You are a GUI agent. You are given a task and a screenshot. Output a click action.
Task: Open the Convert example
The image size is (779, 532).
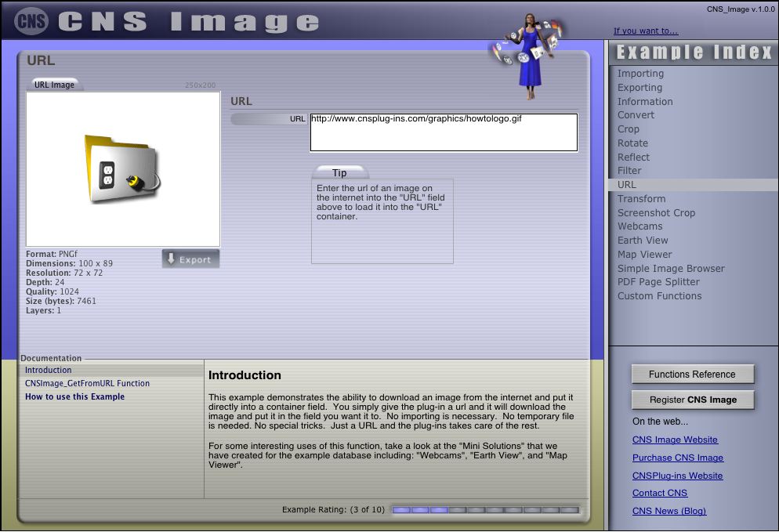pos(636,114)
